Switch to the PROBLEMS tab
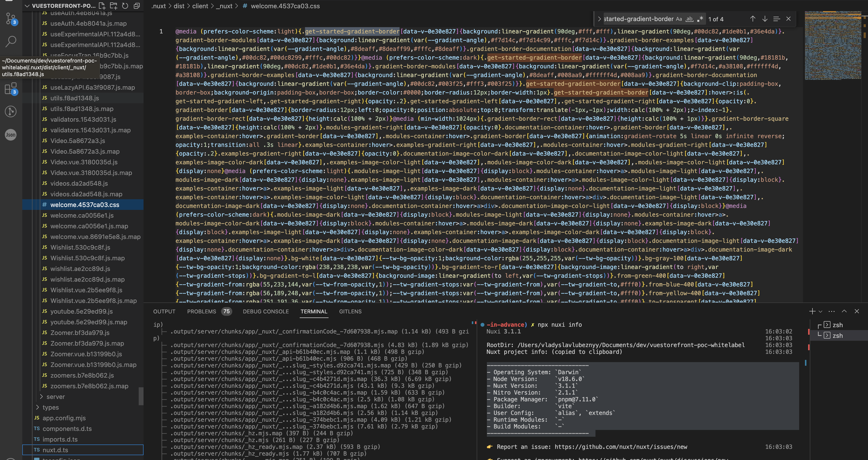 (x=201, y=311)
